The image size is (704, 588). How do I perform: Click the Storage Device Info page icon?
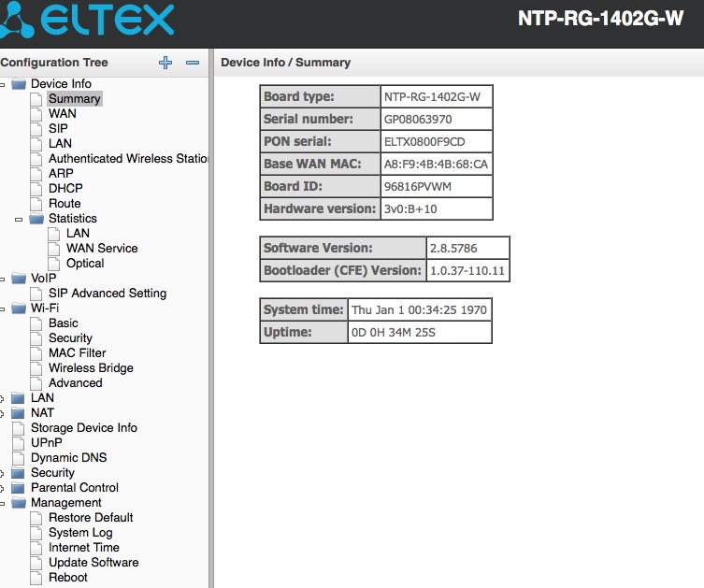(18, 428)
